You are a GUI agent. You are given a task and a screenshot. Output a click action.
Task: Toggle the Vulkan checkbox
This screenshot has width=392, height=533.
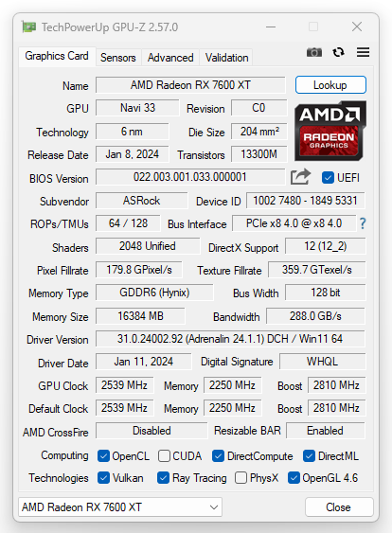[x=103, y=478]
